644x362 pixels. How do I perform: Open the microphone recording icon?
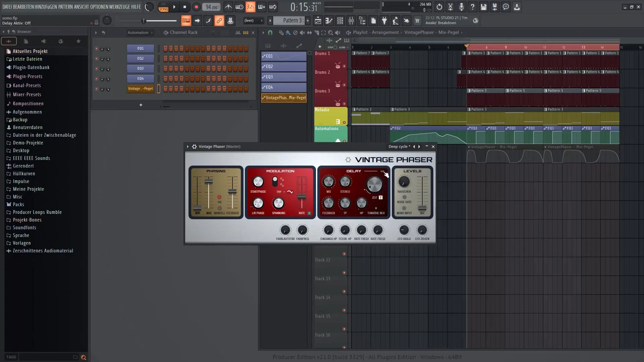point(462,7)
